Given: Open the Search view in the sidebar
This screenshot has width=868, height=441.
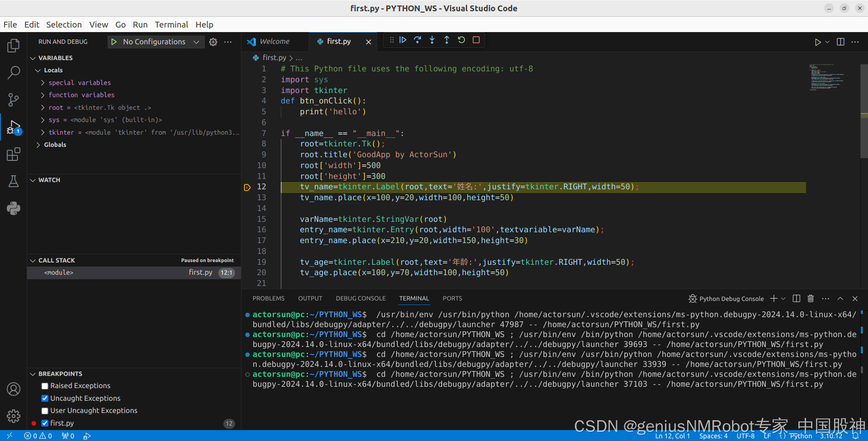Looking at the screenshot, I should (14, 72).
